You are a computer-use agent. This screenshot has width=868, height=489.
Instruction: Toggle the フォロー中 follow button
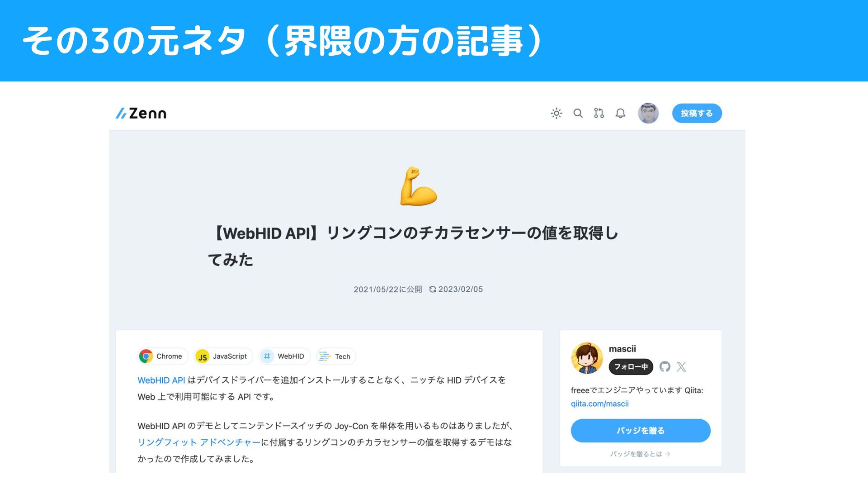coord(631,367)
